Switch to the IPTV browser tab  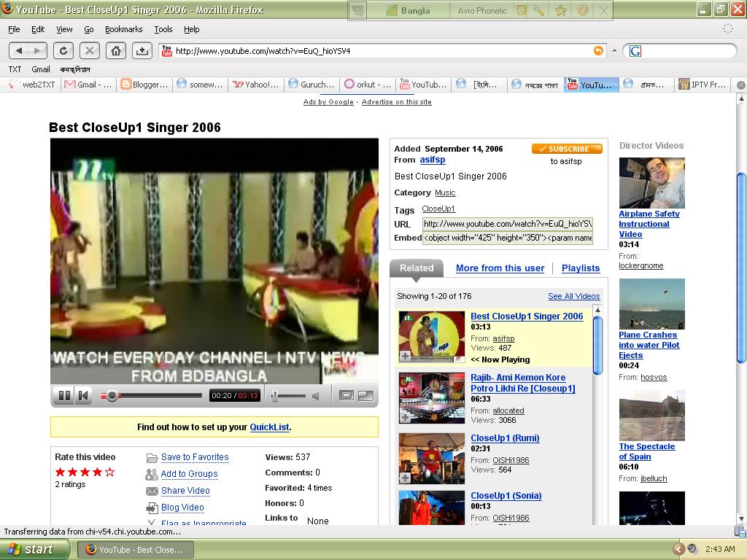tap(703, 85)
